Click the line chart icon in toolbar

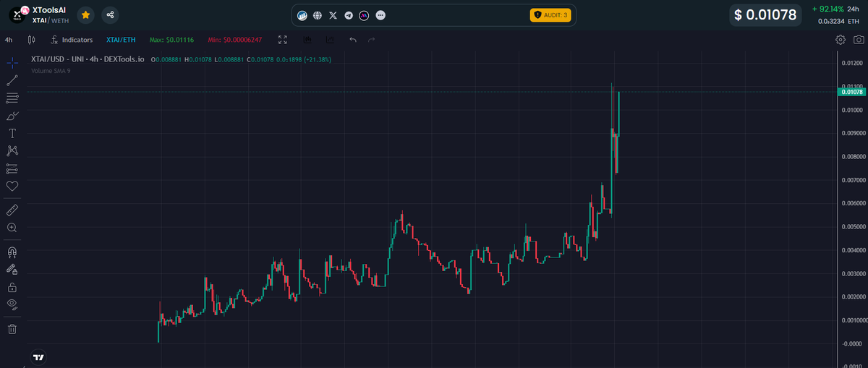(x=331, y=40)
